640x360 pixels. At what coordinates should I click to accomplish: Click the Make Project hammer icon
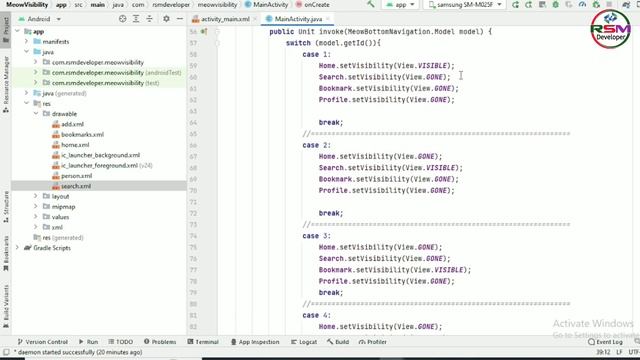point(371,4)
